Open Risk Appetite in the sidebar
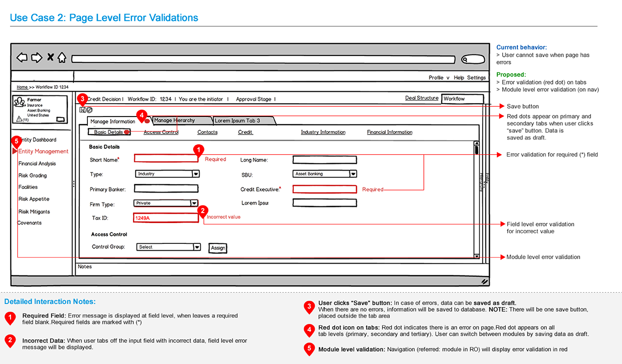 34,199
